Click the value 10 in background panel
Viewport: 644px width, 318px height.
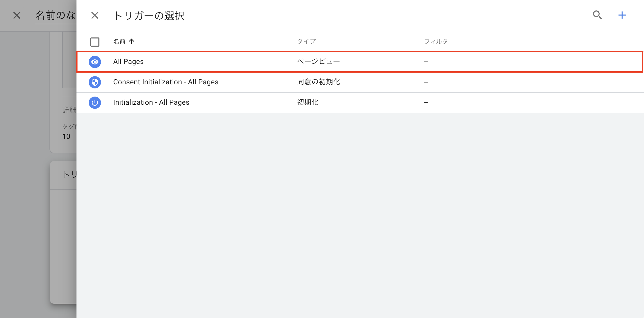pyautogui.click(x=66, y=137)
